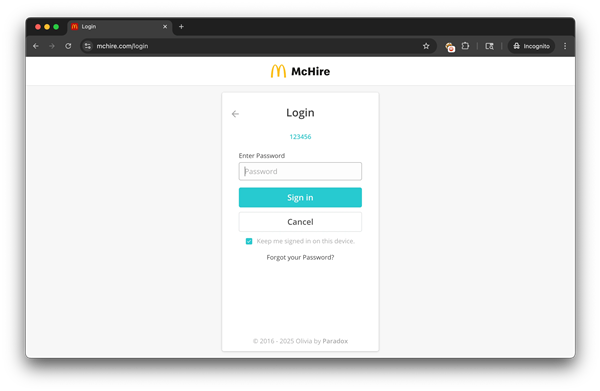Image resolution: width=600 pixels, height=391 pixels.
Task: Open the Chrome three-dot menu
Action: [x=565, y=46]
